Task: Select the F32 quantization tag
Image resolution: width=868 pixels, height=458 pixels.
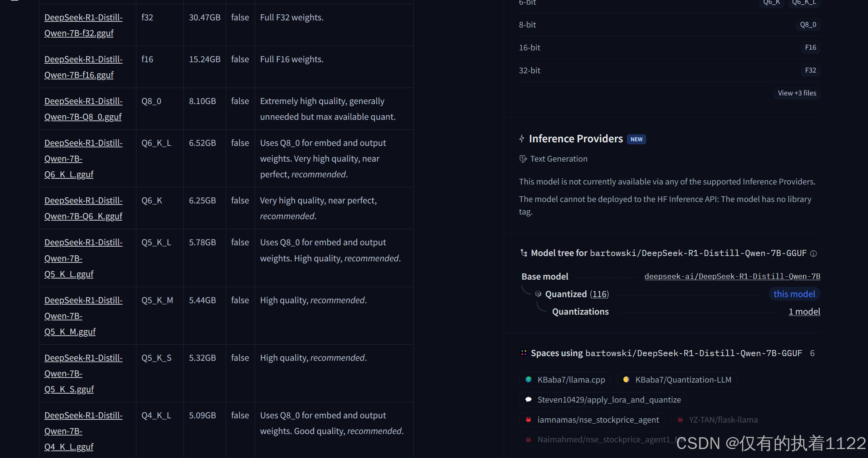Action: tap(810, 70)
